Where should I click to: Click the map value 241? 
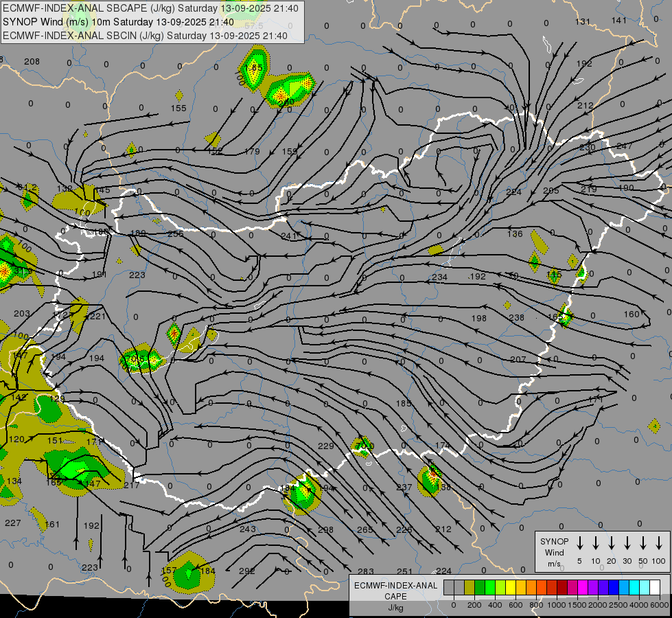(x=289, y=236)
